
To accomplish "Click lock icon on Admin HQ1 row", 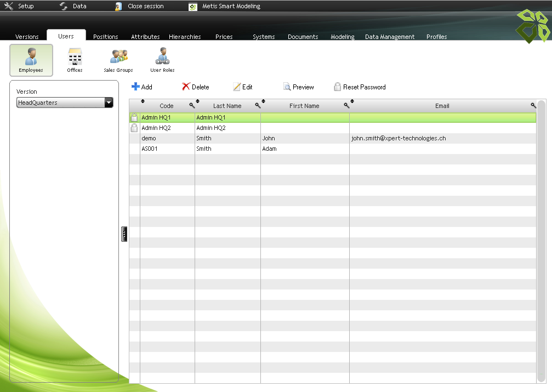I will [x=134, y=117].
